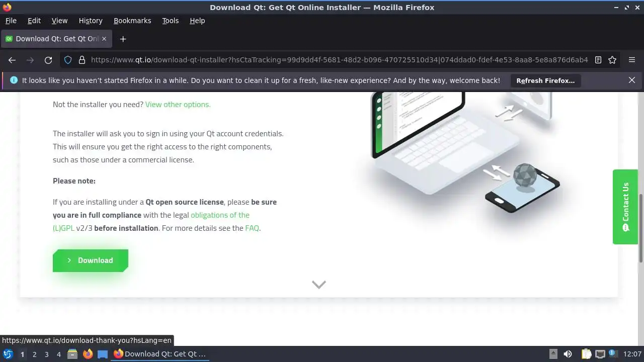Click the URL address bar field
This screenshot has width=644, height=362.
point(340,60)
